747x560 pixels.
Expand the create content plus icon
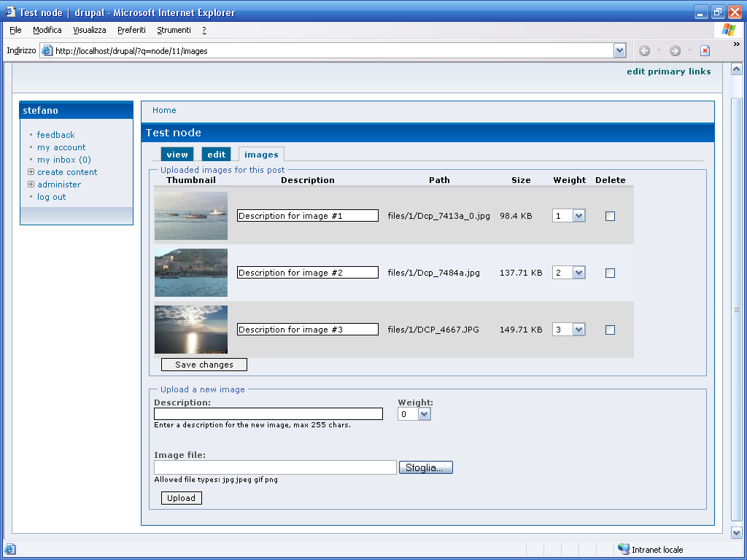click(x=31, y=172)
